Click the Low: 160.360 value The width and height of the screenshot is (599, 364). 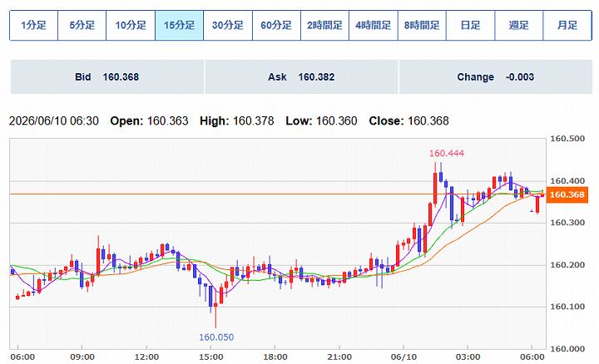[321, 121]
